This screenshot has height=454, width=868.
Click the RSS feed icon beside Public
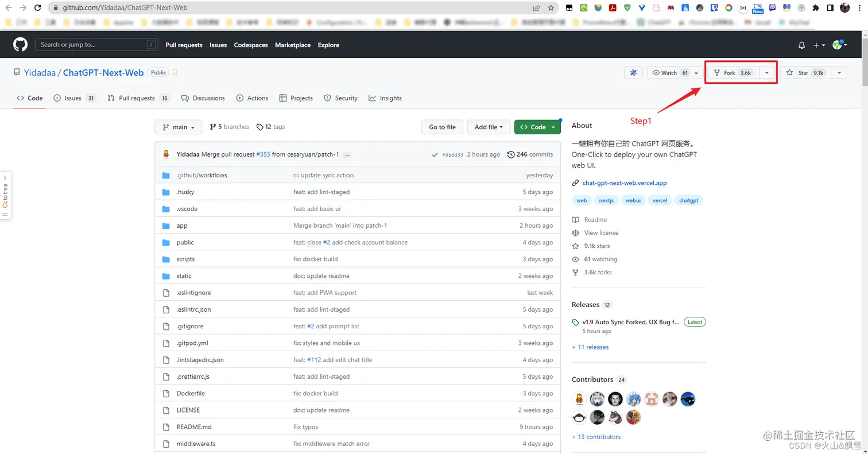click(x=175, y=73)
